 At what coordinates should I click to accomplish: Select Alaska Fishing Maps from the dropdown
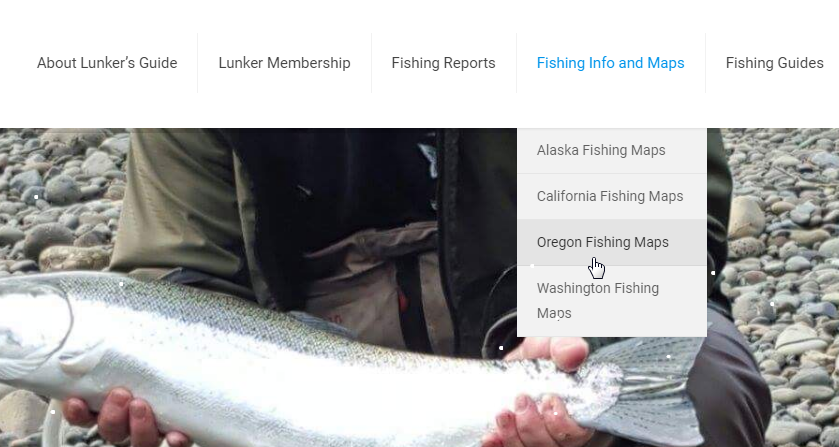(x=612, y=150)
